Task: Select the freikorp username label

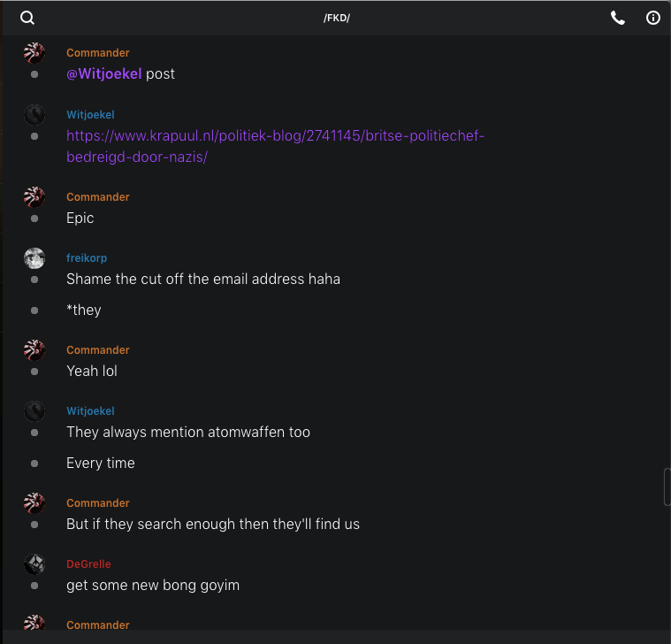Action: click(87, 258)
